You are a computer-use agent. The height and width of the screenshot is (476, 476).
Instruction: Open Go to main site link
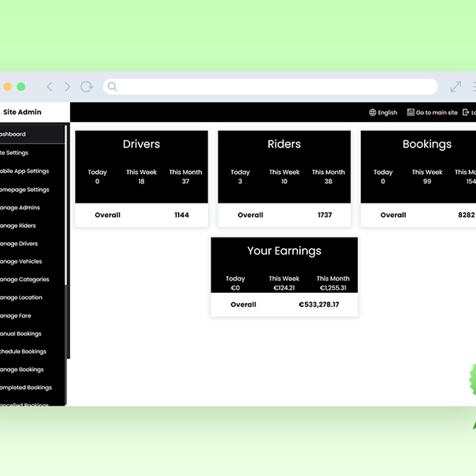436,113
